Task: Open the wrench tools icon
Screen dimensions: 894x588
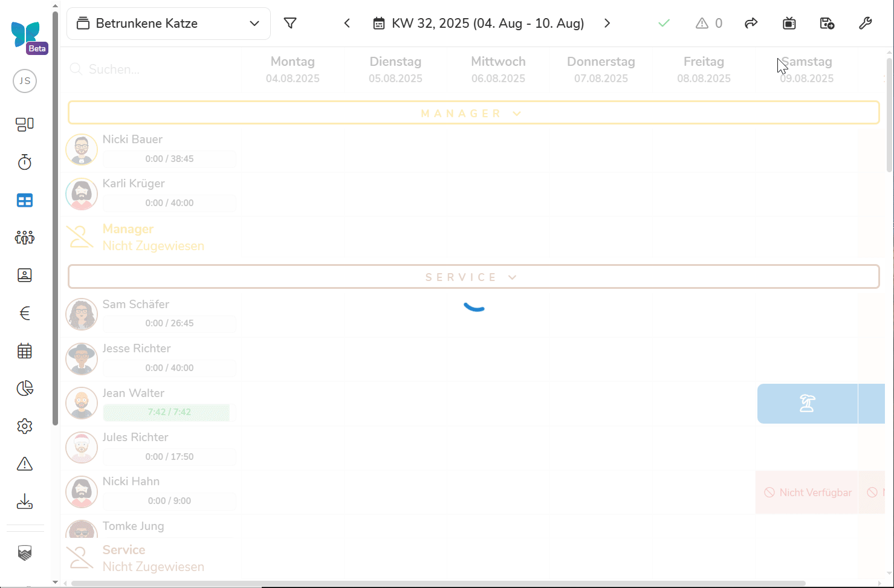Action: point(865,24)
